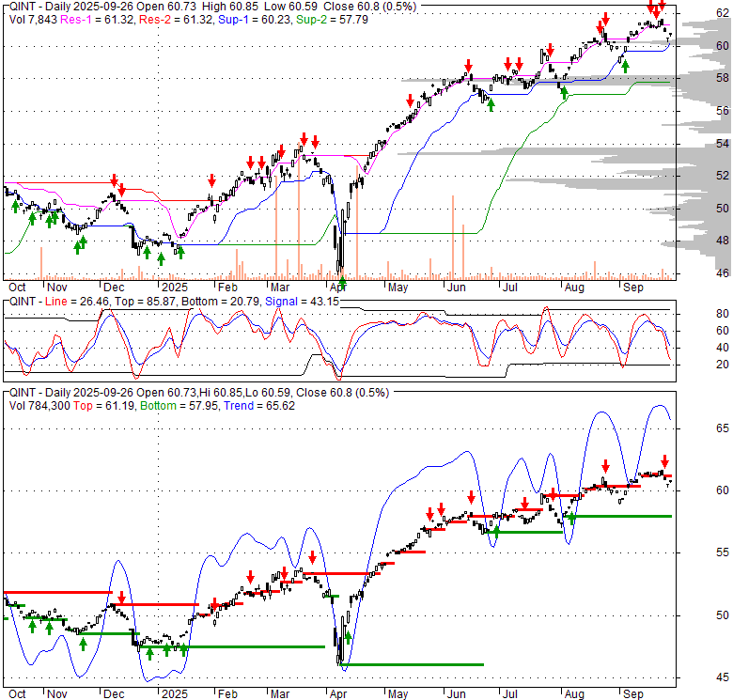This screenshot has width=733, height=700.
Task: Click 'High 60.85' in the top chart header
Action: 229,7
